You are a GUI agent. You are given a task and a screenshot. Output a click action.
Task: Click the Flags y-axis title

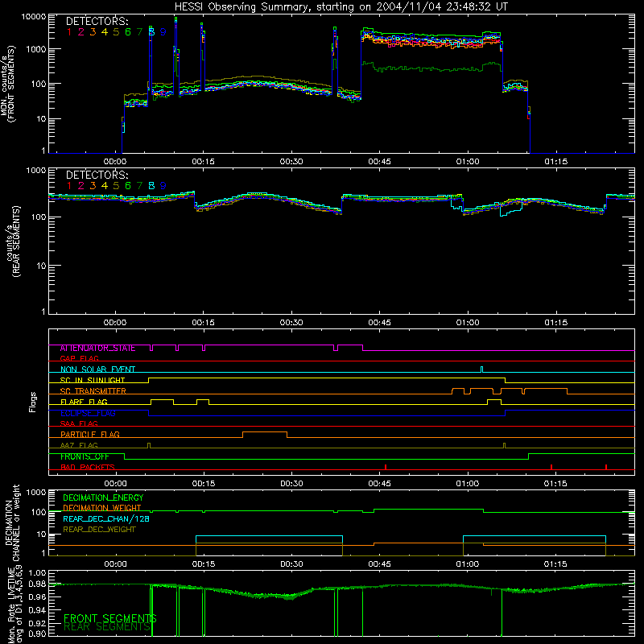[33, 402]
